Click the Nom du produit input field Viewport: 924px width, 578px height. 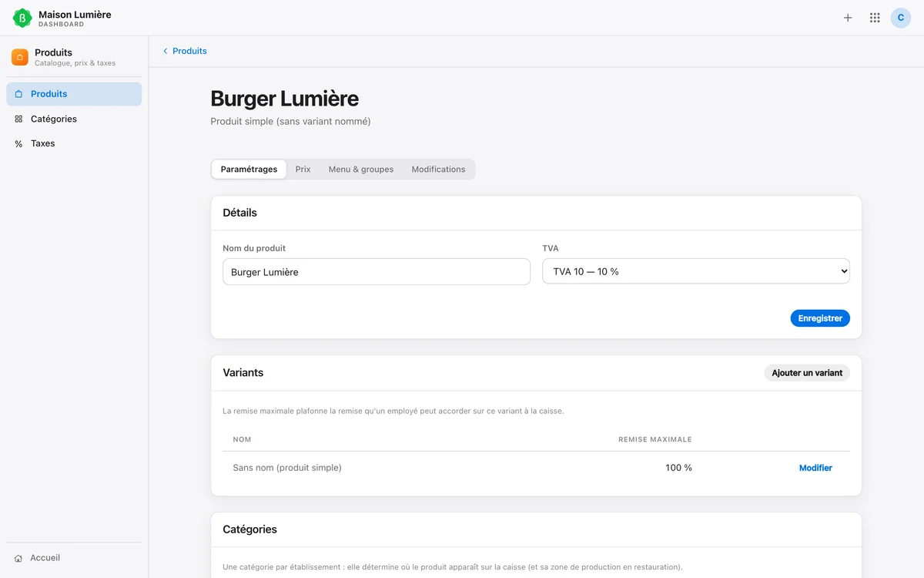(377, 272)
